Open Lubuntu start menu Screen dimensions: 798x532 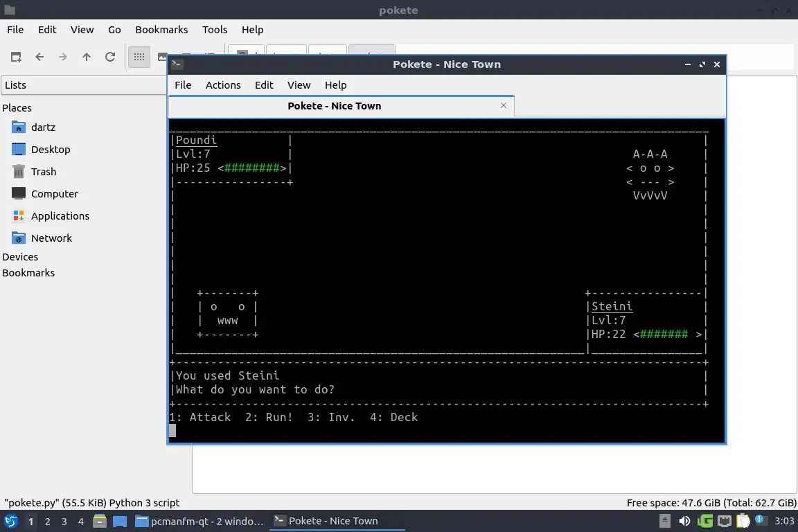coord(10,521)
